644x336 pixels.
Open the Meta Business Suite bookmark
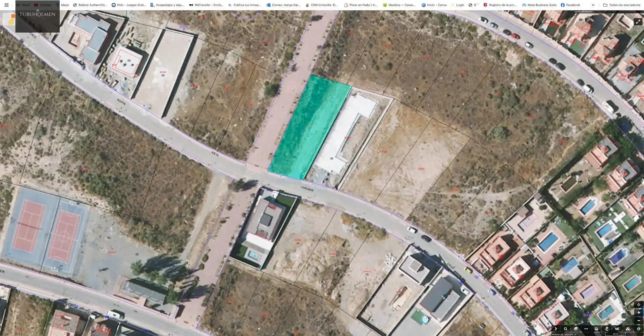point(539,5)
